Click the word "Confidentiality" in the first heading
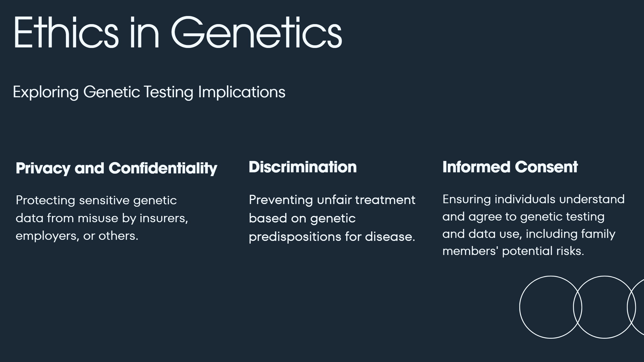The width and height of the screenshot is (644, 362). tap(163, 168)
